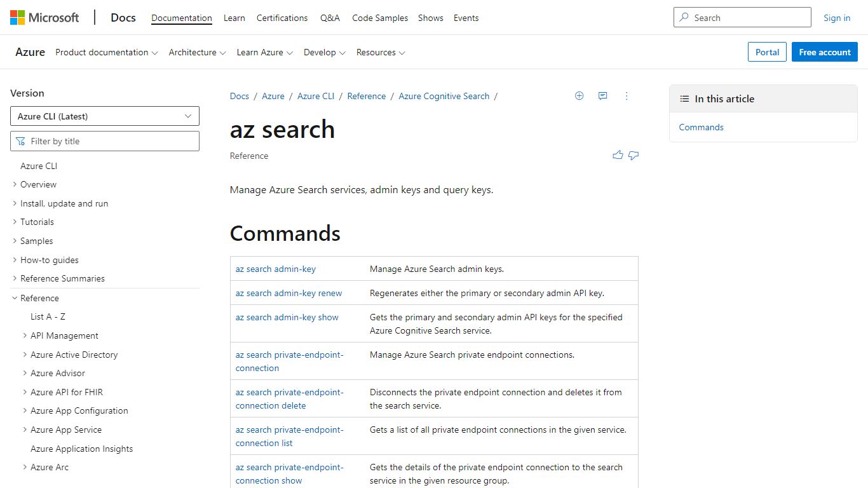Select Azure Application Insights item
The width and height of the screenshot is (868, 488).
(x=81, y=449)
